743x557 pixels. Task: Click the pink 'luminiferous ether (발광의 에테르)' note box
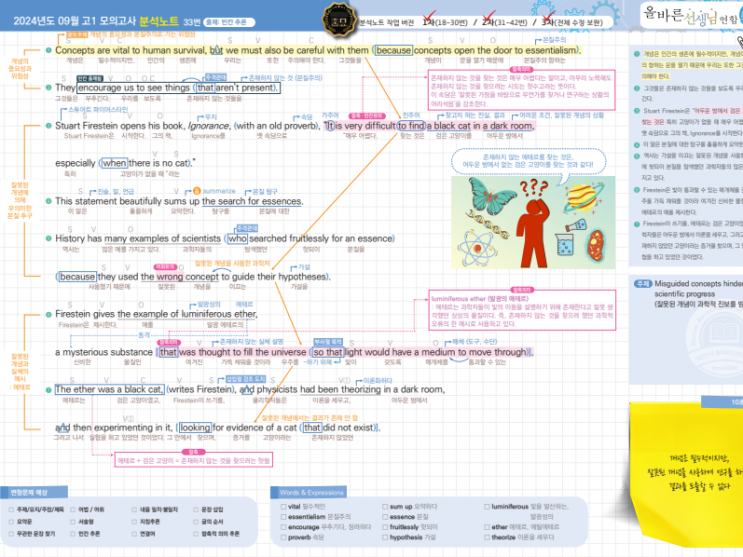click(522, 310)
